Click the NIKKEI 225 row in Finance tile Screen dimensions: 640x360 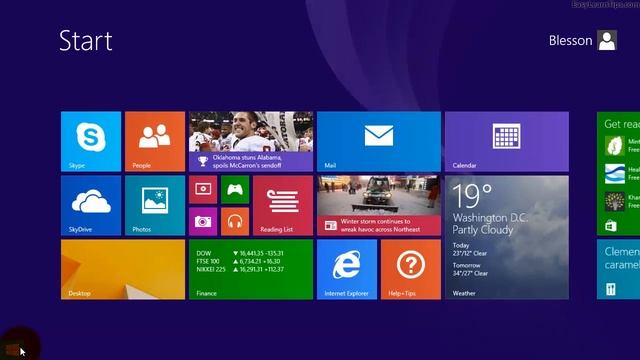pos(240,269)
